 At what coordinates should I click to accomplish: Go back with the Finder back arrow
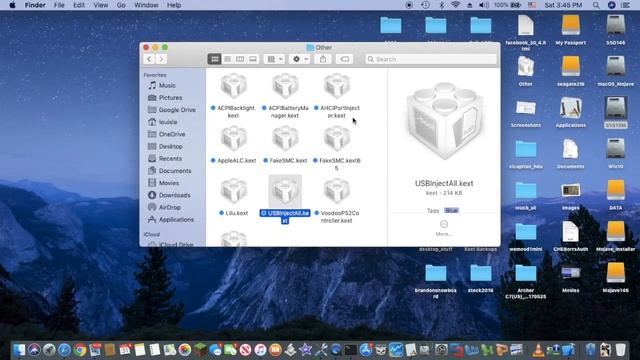click(x=149, y=59)
